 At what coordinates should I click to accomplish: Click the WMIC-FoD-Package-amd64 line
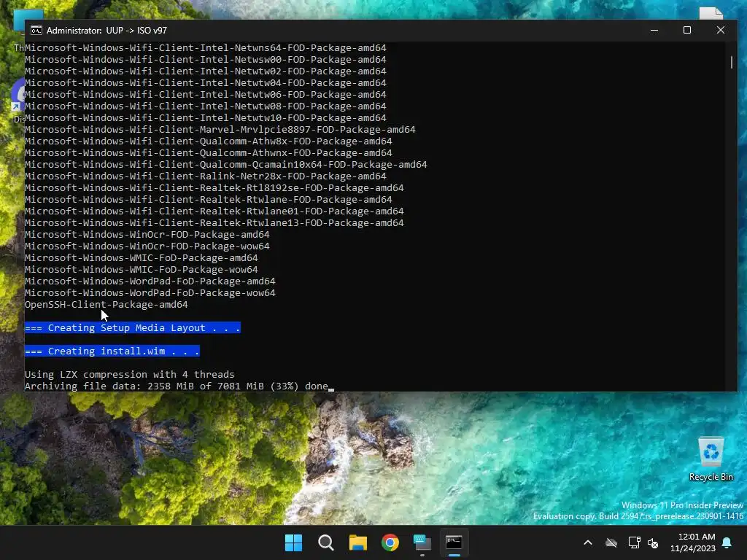142,257
